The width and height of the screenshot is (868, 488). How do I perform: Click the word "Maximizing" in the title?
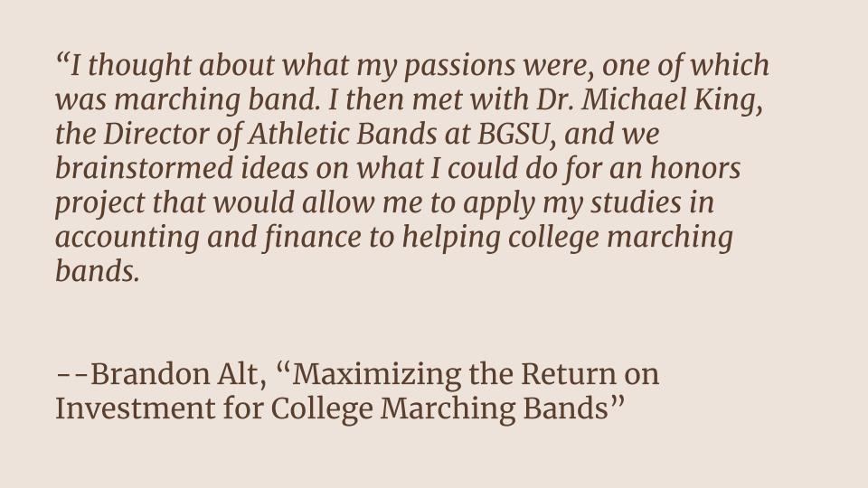coord(376,375)
